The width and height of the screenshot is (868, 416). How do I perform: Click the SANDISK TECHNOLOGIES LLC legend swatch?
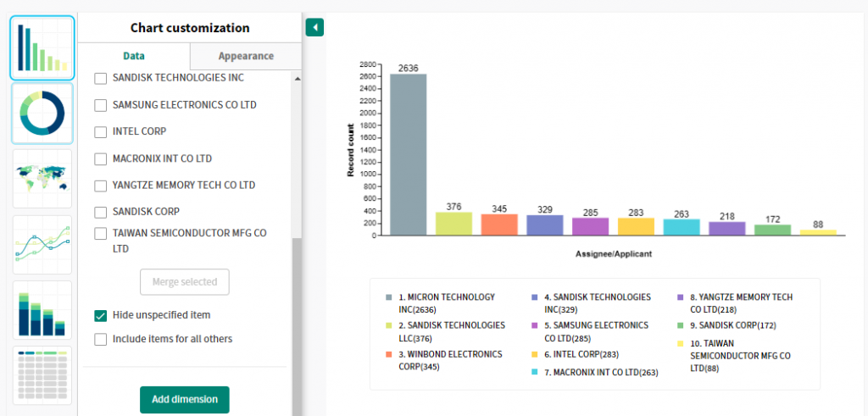[388, 326]
